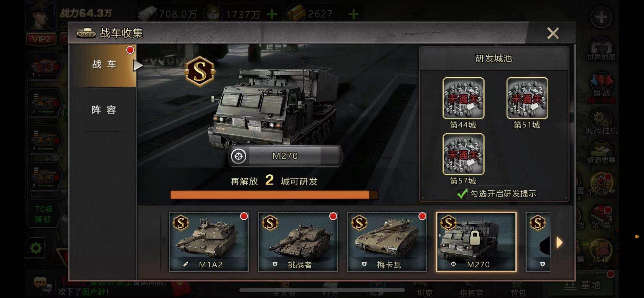This screenshot has width=644, height=298.
Task: Open the green settings gear
Action: [x=36, y=248]
